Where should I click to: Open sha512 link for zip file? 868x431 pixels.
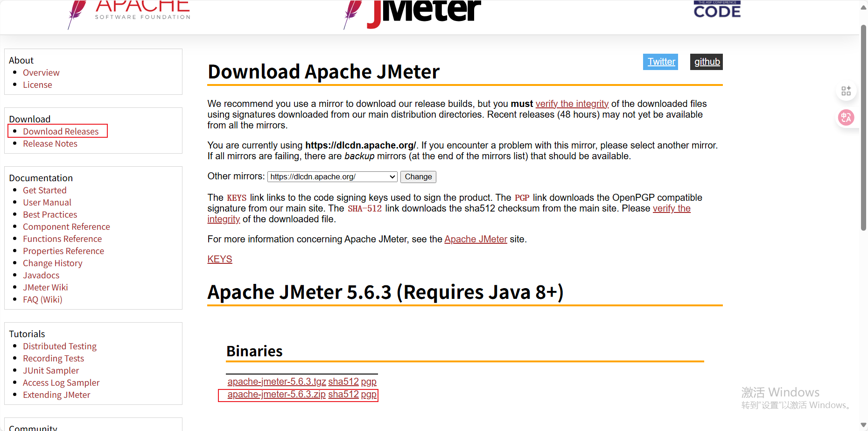tap(343, 394)
